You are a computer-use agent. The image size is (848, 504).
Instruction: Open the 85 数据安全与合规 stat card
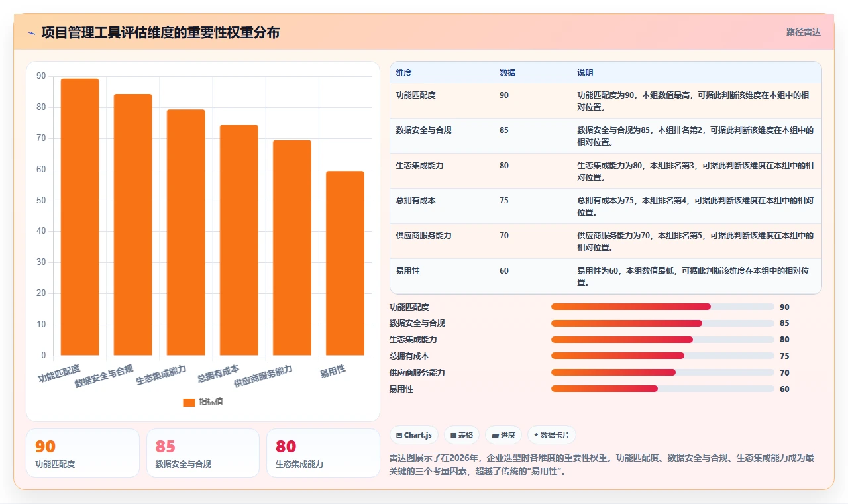pyautogui.click(x=203, y=453)
